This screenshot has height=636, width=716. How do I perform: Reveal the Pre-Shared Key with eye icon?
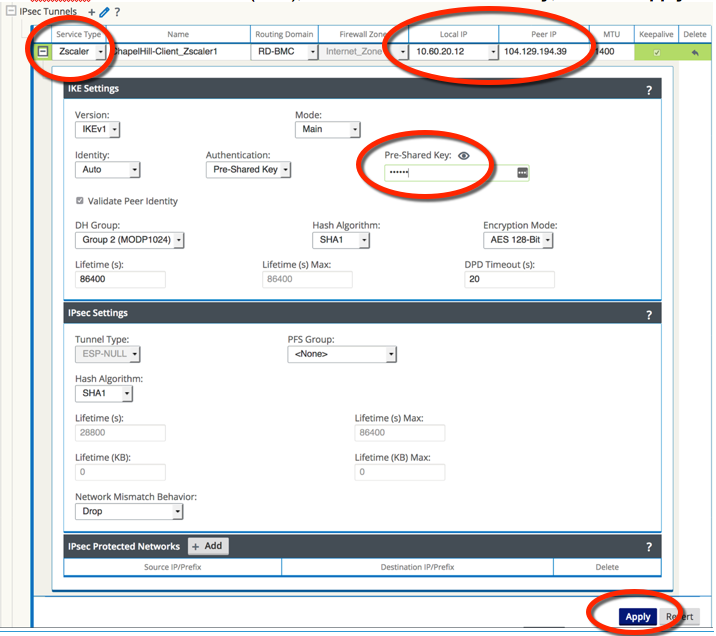tap(463, 156)
